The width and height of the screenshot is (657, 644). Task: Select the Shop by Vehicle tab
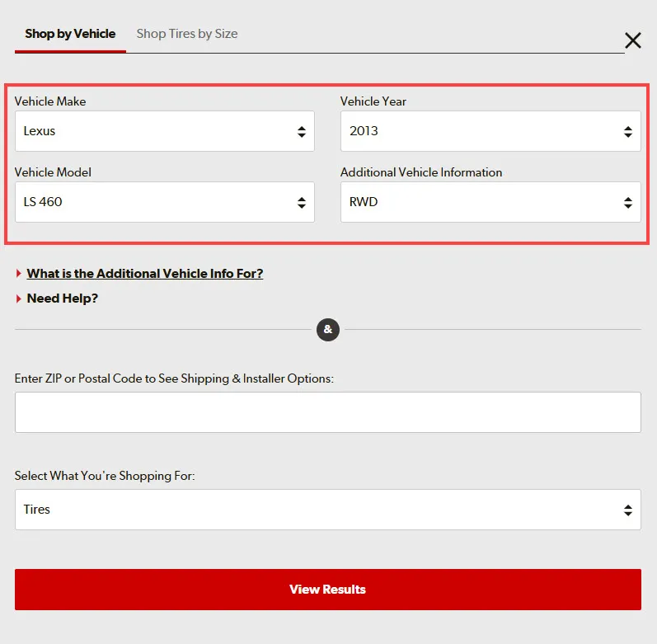coord(70,34)
